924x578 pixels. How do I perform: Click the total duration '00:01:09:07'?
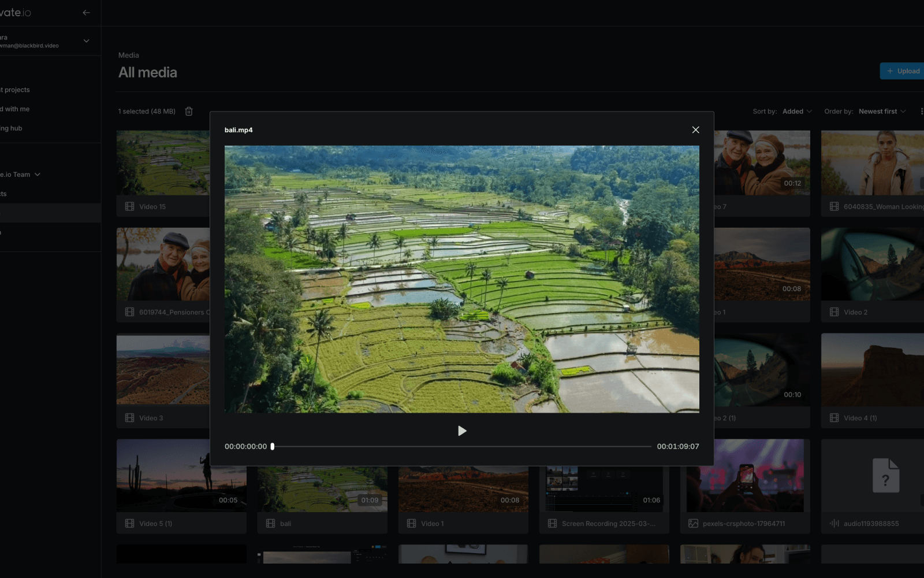pyautogui.click(x=678, y=446)
